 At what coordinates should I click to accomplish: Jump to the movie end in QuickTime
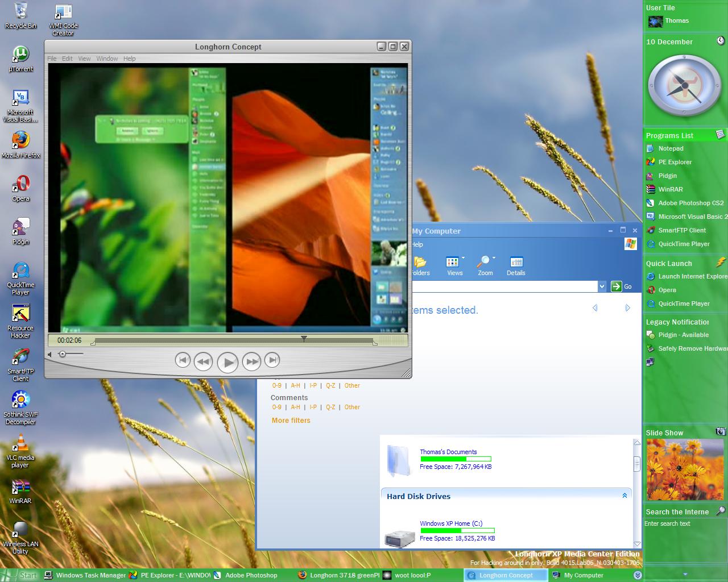coord(272,360)
